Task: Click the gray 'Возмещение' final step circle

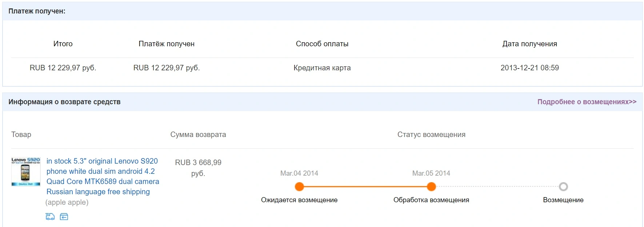Action: pos(563,187)
